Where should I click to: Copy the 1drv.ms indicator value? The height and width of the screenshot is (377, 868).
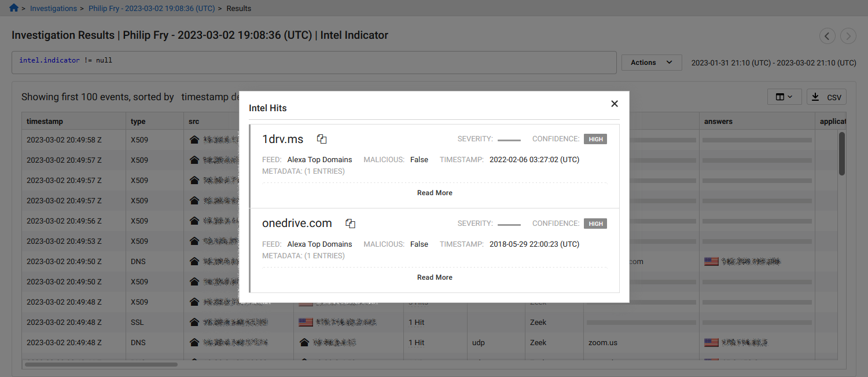tap(322, 139)
